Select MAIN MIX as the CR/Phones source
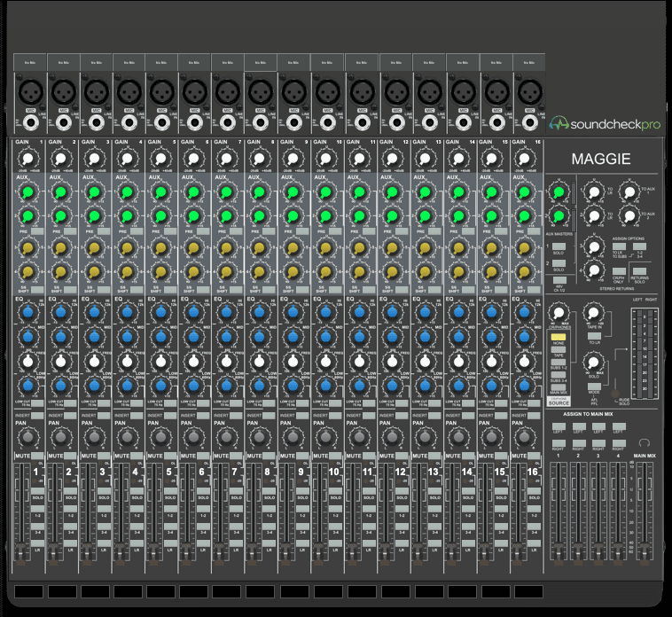672x617 pixels. (558, 387)
